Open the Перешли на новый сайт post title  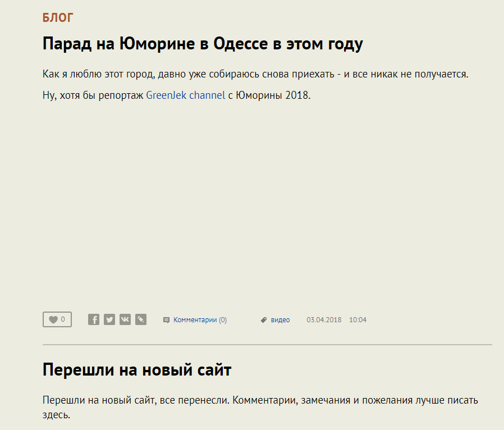click(137, 370)
